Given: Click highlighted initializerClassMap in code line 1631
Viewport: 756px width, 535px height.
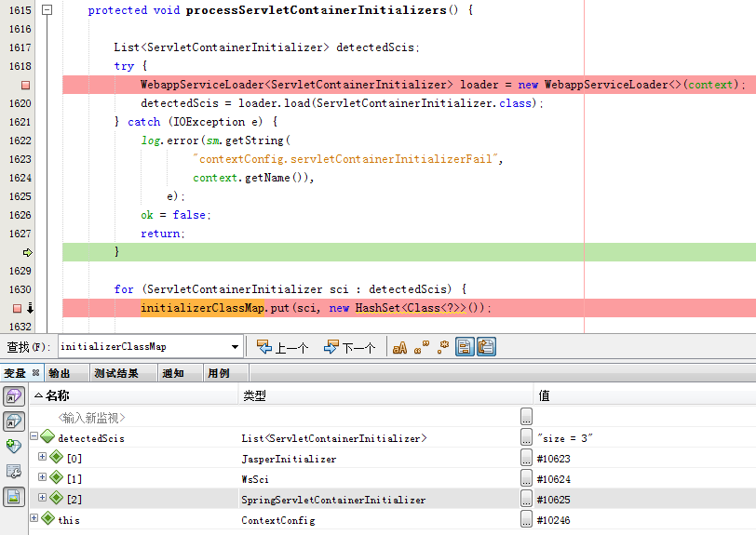Looking at the screenshot, I should [x=203, y=307].
